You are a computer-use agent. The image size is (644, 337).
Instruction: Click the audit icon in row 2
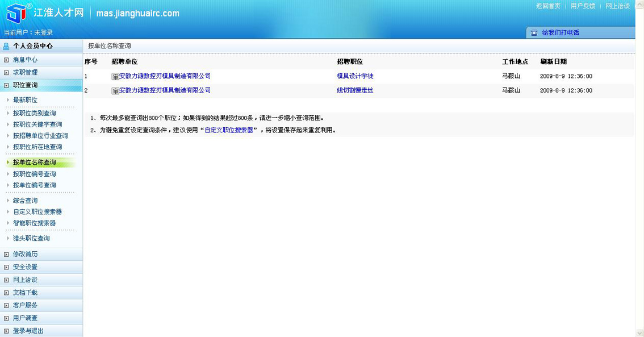[115, 91]
